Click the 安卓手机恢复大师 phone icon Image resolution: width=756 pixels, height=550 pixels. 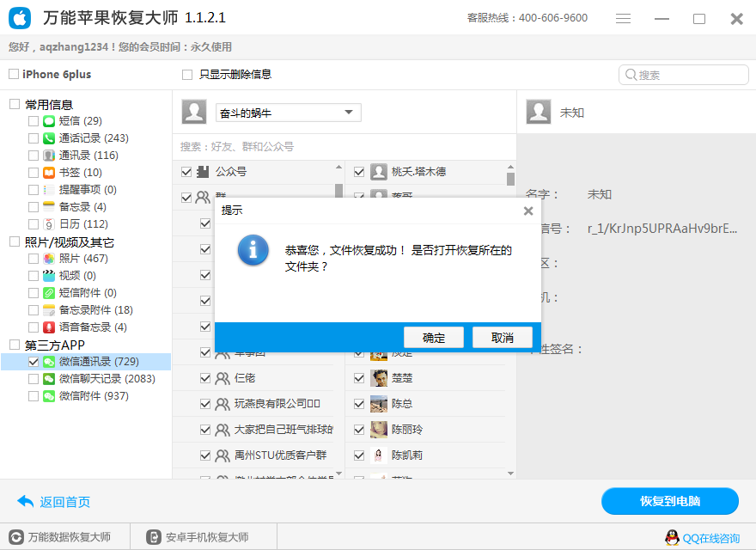(x=153, y=537)
